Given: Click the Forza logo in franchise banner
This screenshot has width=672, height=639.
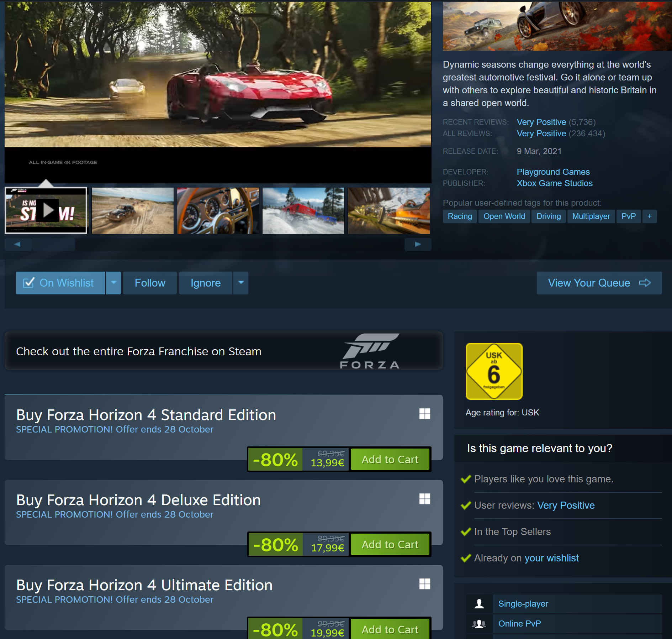Looking at the screenshot, I should coord(370,351).
